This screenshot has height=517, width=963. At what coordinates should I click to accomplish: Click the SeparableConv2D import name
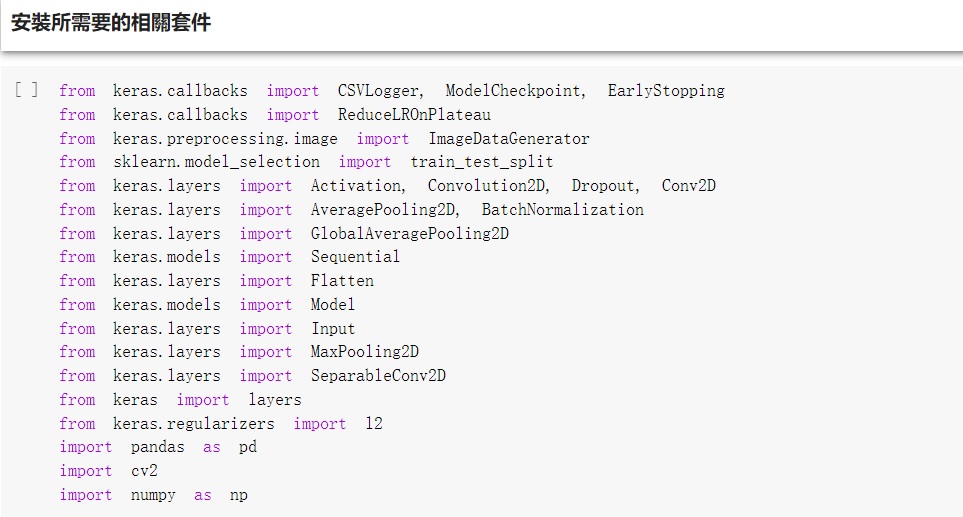tap(378, 376)
